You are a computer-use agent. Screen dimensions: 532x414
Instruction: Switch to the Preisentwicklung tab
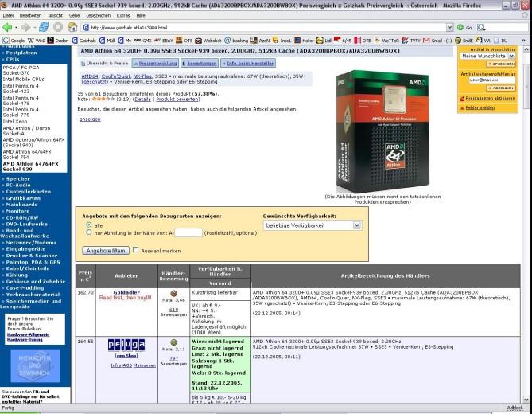tap(155, 63)
